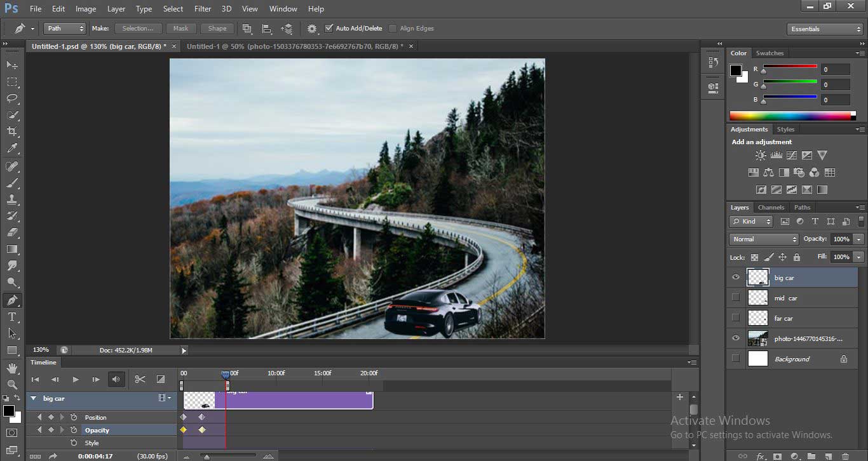This screenshot has width=868, height=461.
Task: Select the Crop tool
Action: (x=12, y=131)
